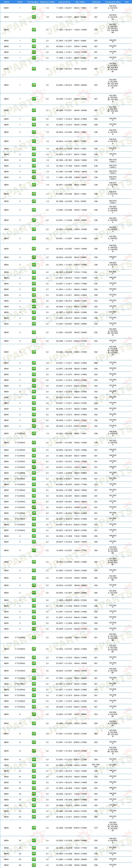The width and height of the screenshot is (132, 868).
Task: Select the 10.2009 -> 06.2015 years cell
Action: click(64, 777)
